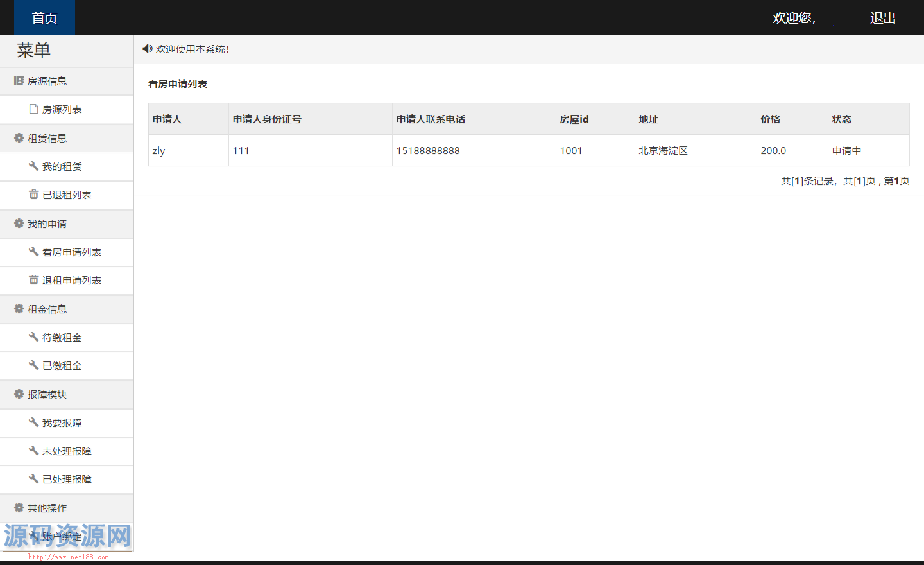The image size is (924, 565).
Task: Click the wrench icon beside 我的租赁
Action: (33, 166)
